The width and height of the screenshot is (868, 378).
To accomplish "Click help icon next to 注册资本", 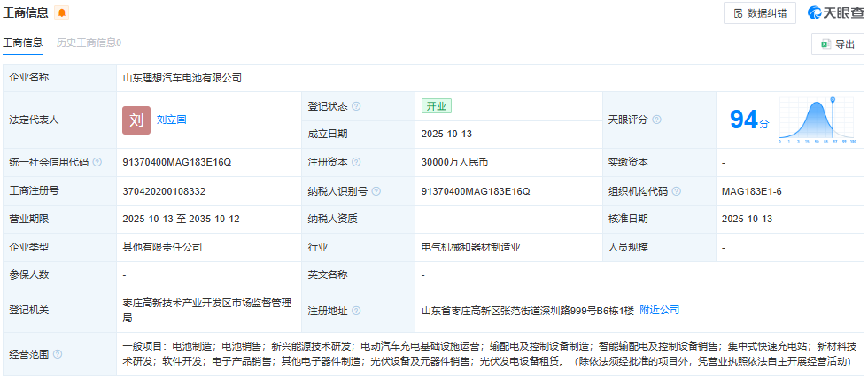I will pyautogui.click(x=356, y=162).
